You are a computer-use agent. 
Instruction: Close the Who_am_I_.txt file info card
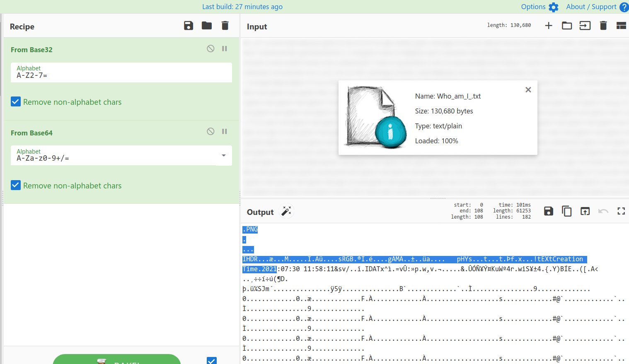[528, 90]
